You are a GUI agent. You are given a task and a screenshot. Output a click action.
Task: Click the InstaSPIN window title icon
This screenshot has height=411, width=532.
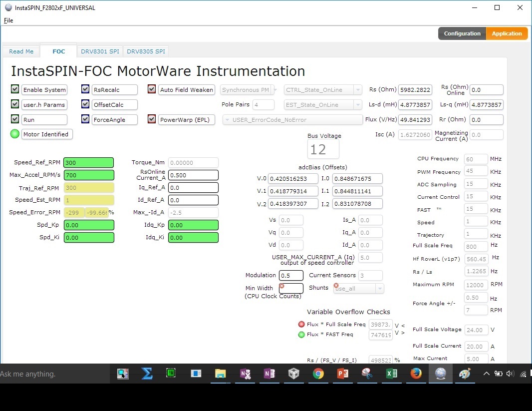[x=8, y=7]
